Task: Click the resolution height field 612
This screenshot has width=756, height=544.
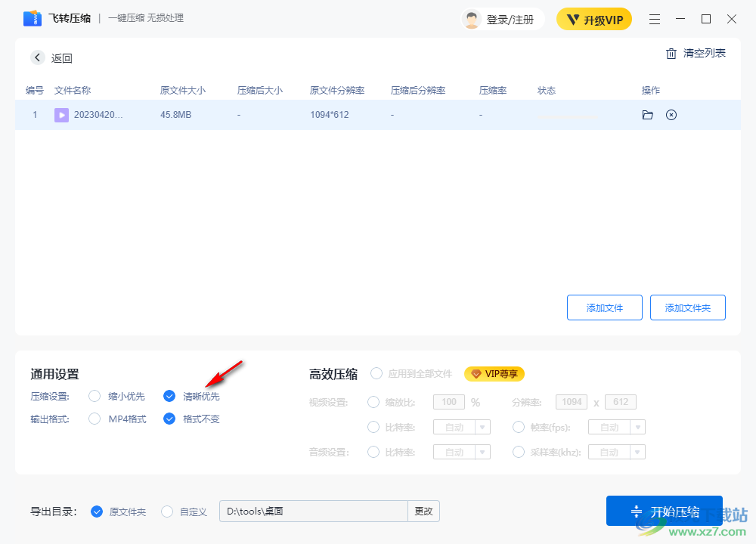Action: tap(621, 402)
